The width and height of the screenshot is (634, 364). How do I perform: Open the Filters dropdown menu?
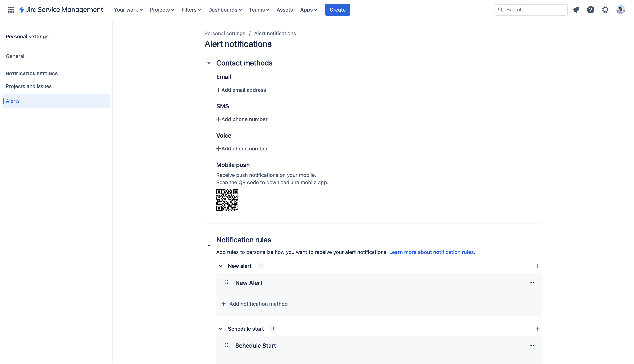pos(191,10)
